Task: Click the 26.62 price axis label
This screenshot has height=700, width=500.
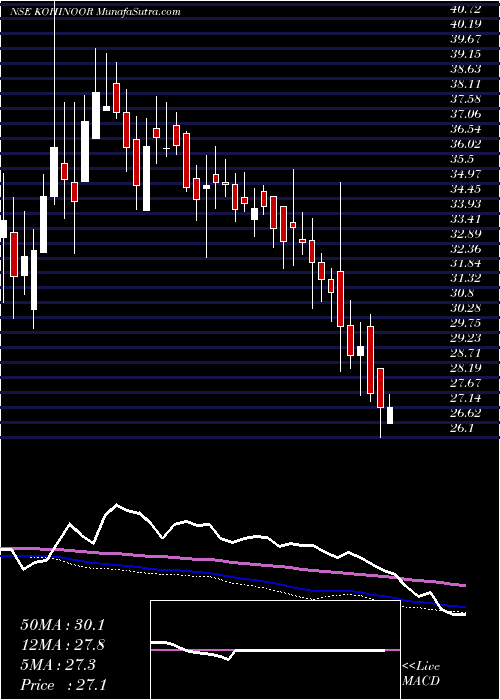Action: pos(466,413)
